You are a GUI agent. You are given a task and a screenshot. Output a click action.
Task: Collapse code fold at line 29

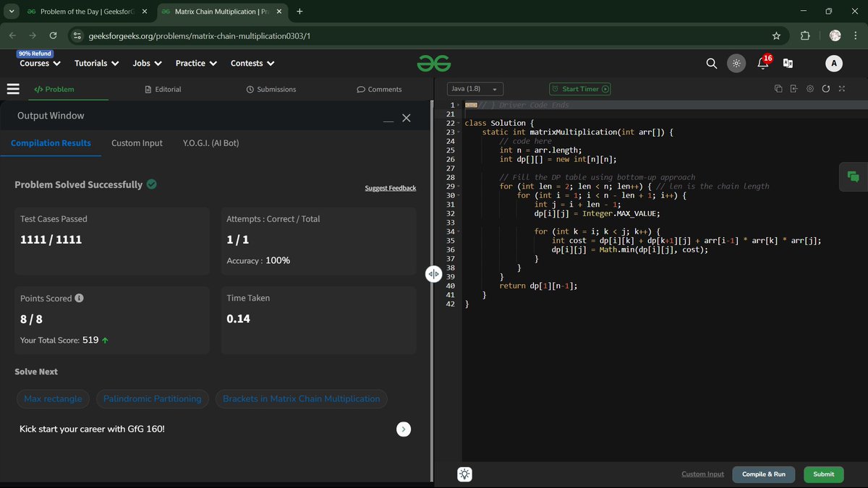pos(459,187)
